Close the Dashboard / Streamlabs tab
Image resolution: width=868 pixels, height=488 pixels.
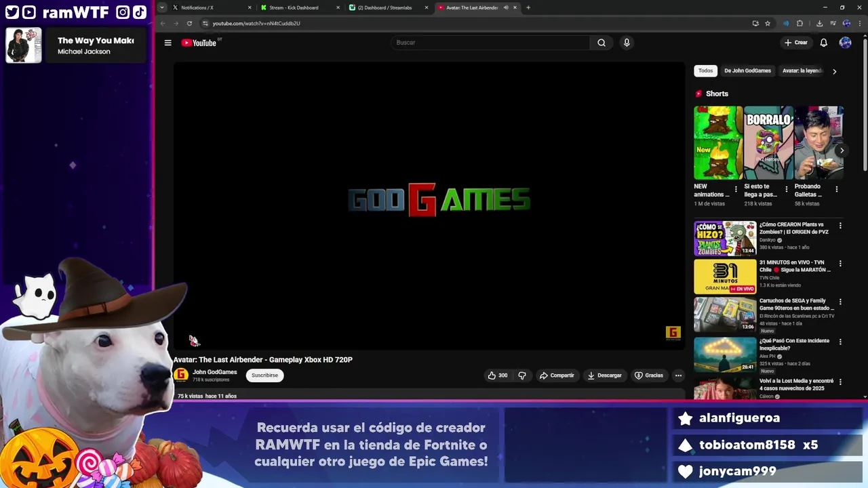[427, 7]
